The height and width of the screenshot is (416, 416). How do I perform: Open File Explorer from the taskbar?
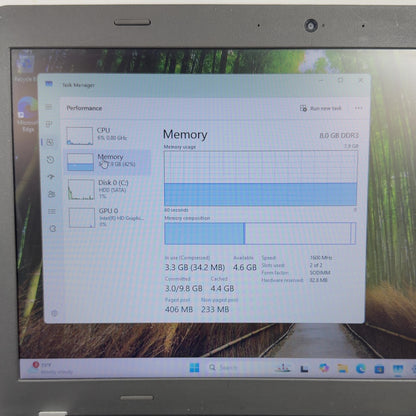click(x=342, y=368)
